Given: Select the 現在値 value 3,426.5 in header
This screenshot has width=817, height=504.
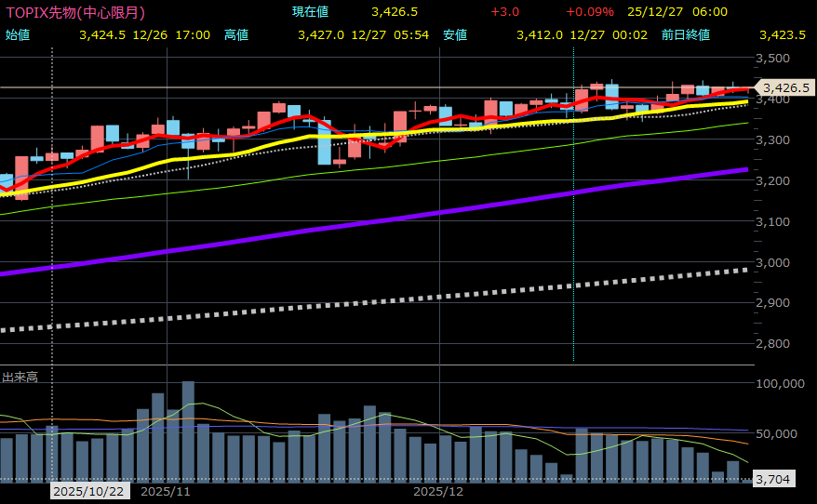Looking at the screenshot, I should click(x=394, y=12).
